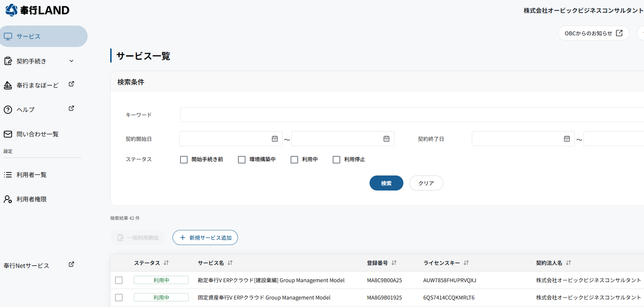
Task: Click the 奉行LAND logo icon
Action: 11,10
